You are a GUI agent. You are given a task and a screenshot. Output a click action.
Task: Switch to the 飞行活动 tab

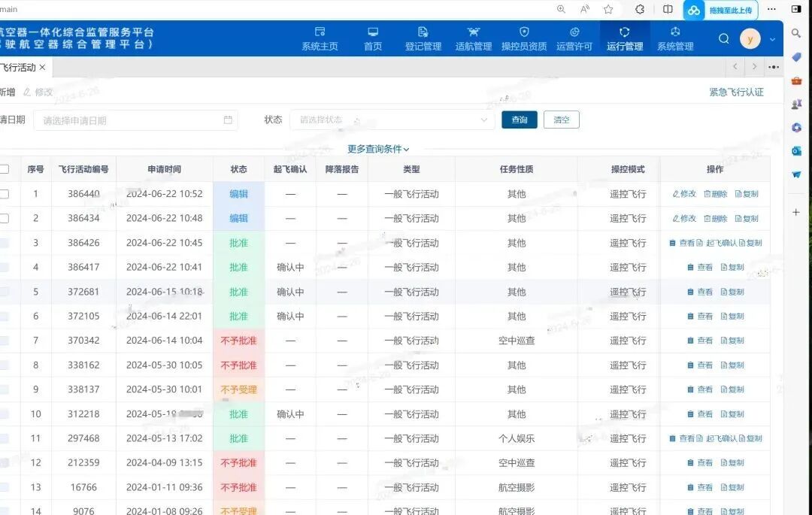coord(18,67)
